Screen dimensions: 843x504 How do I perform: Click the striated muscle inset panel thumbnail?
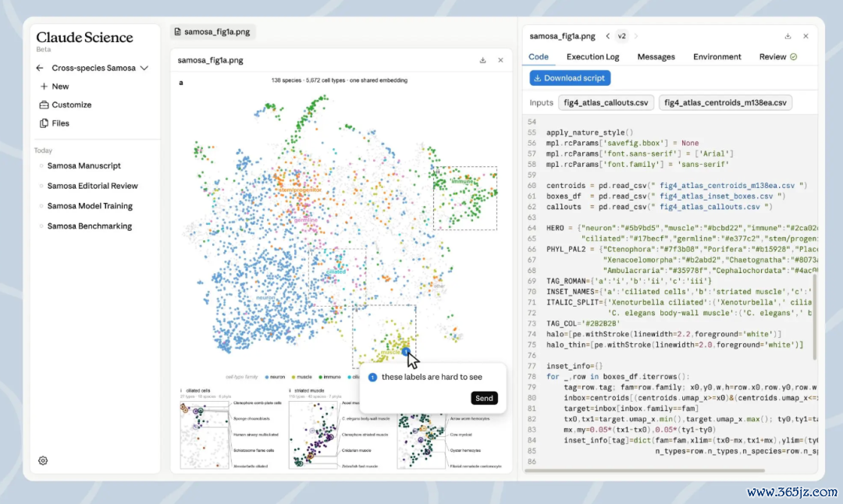[313, 434]
